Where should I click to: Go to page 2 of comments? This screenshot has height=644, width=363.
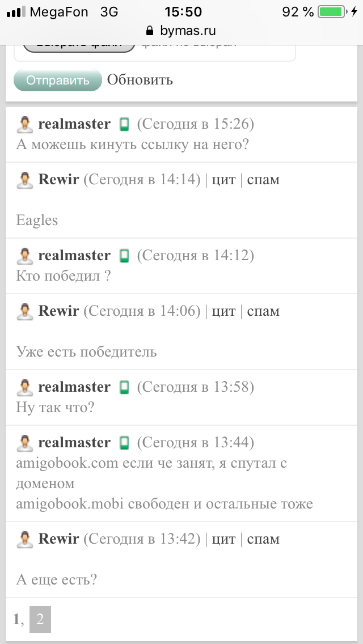pos(40,620)
